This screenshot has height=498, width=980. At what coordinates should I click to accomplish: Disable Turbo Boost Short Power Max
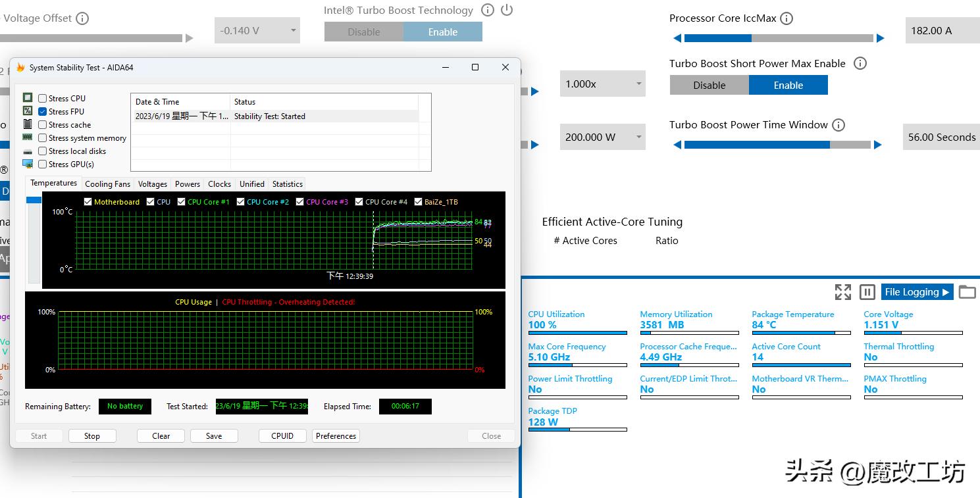[x=709, y=86]
